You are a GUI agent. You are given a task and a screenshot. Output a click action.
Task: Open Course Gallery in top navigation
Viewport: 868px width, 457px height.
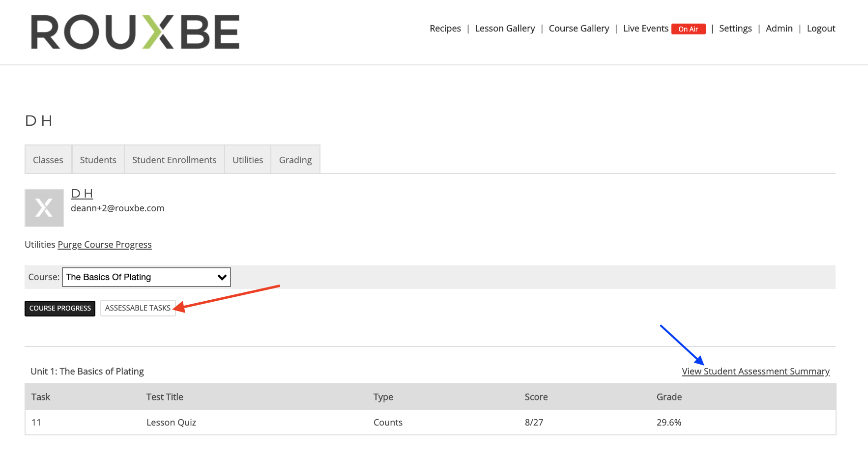click(x=579, y=29)
